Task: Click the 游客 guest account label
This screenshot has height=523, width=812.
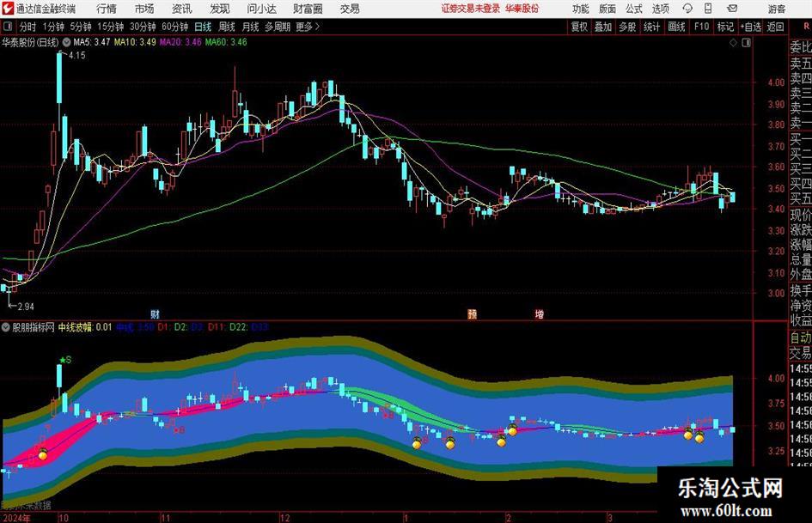Action: point(776,9)
